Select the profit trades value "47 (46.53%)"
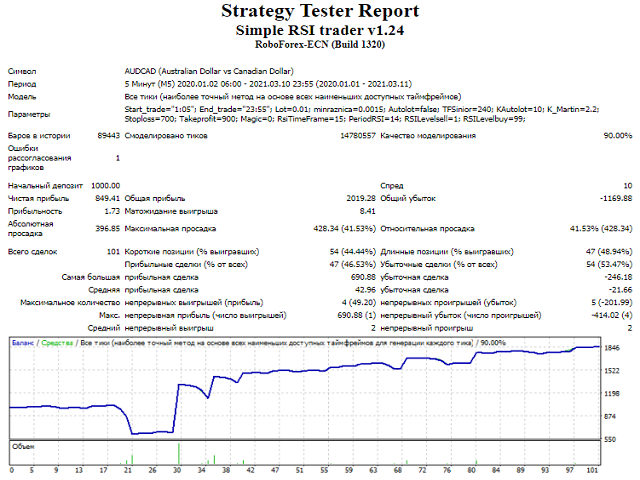640x480 pixels. point(353,264)
